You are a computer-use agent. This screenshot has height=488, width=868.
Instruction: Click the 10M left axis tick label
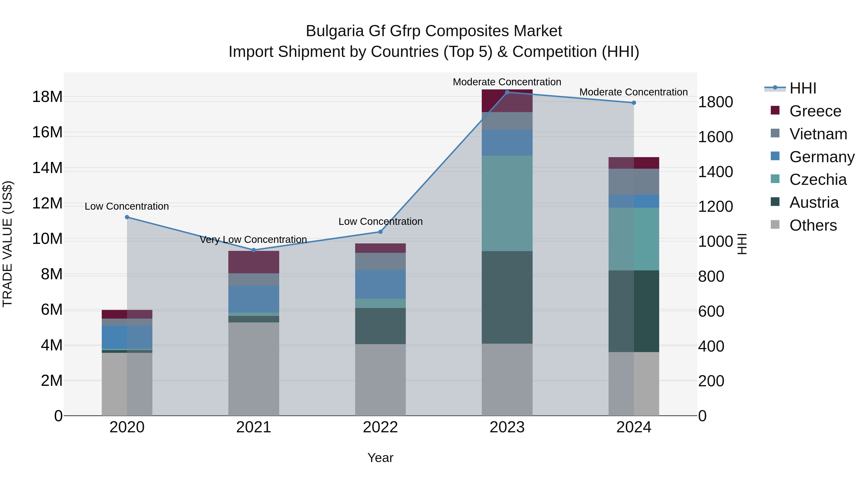[47, 239]
